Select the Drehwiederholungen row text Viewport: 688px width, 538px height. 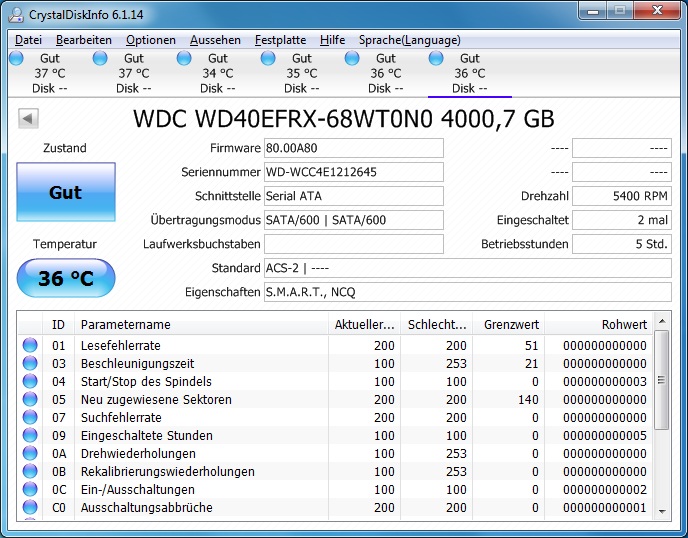(138, 453)
